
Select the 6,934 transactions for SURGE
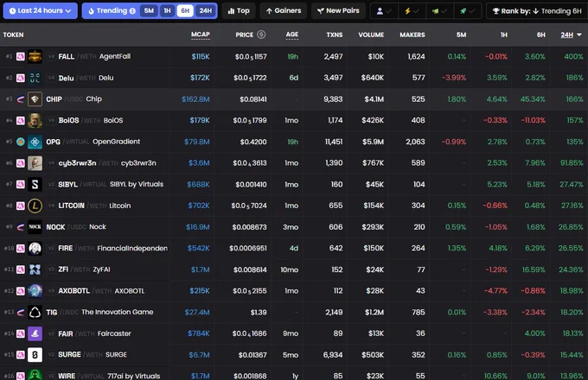pyautogui.click(x=333, y=355)
